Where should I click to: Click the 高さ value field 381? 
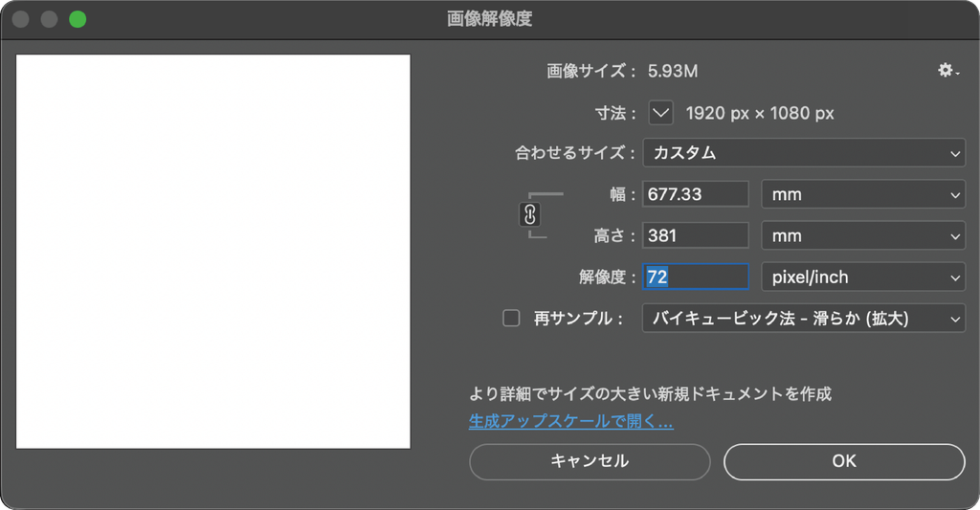[x=695, y=235]
